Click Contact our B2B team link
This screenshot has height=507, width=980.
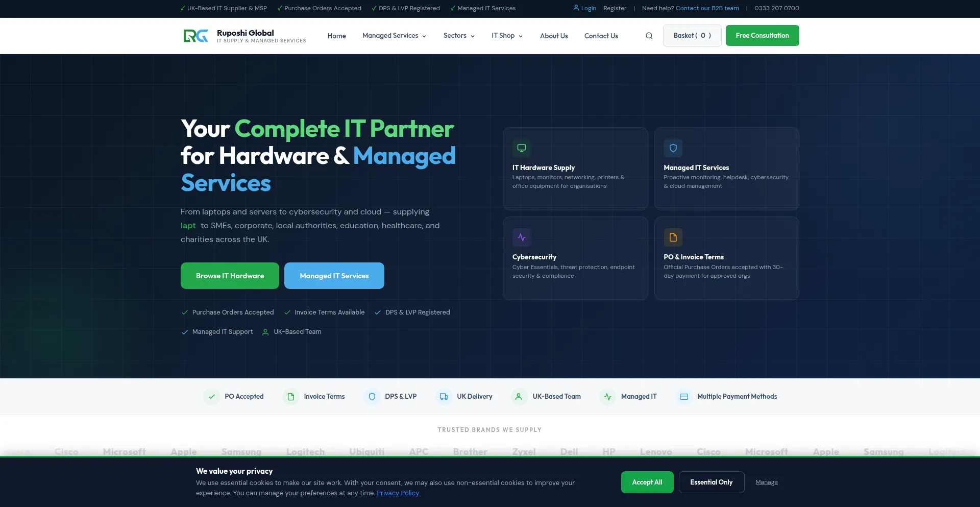pos(707,8)
